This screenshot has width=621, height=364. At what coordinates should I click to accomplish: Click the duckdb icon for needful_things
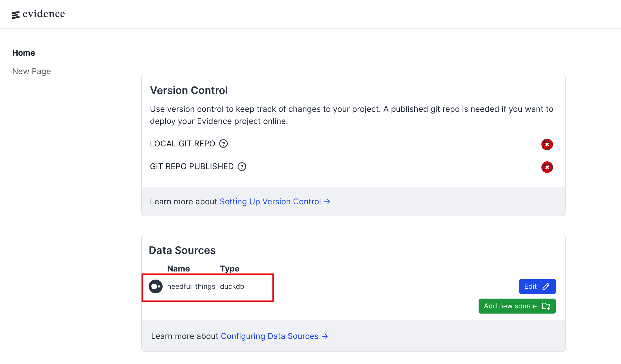(156, 286)
